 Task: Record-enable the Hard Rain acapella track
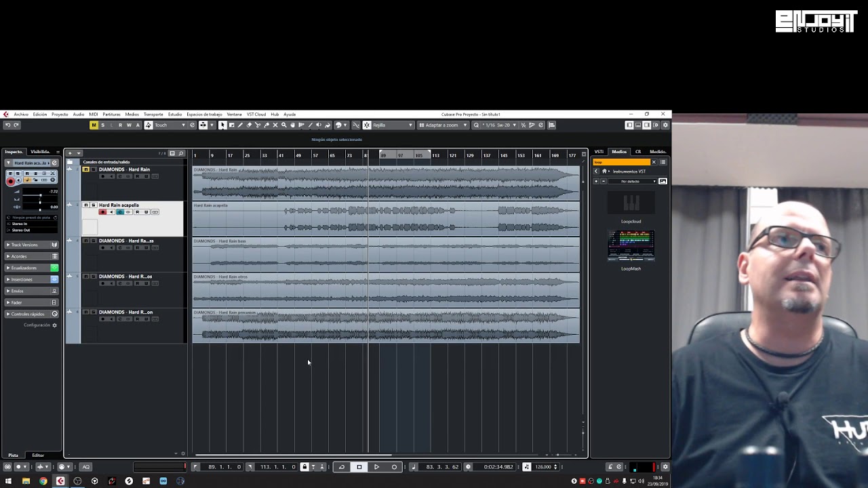tap(102, 212)
